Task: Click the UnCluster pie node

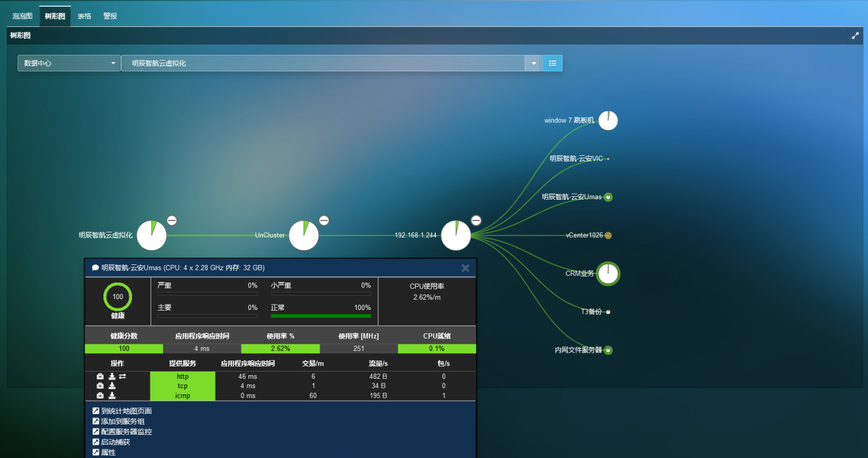Action: 304,236
